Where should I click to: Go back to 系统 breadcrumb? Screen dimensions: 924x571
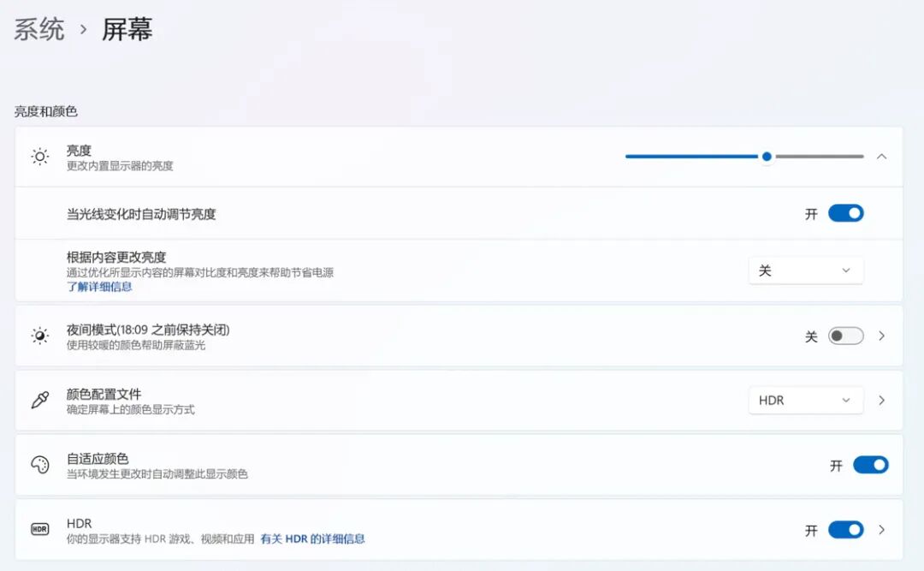(x=38, y=29)
